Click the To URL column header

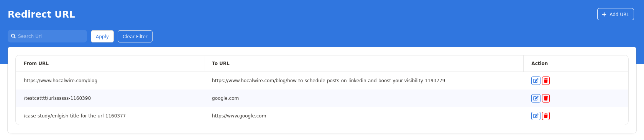point(221,63)
